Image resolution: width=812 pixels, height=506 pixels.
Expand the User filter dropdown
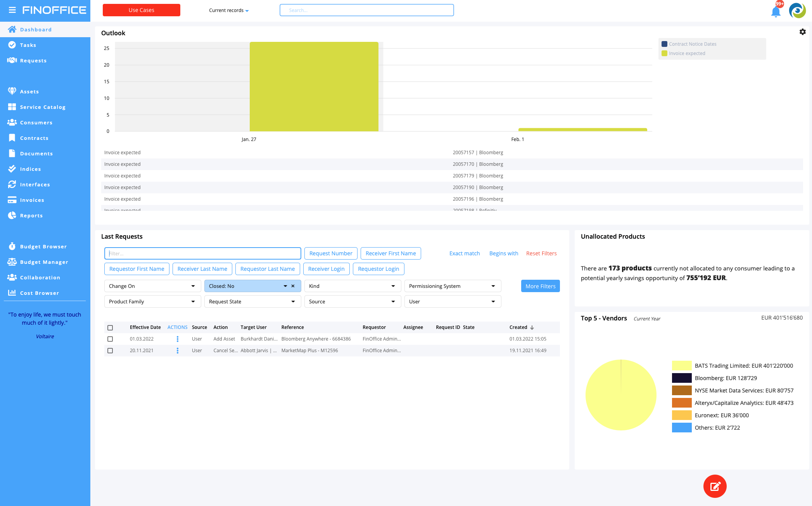(453, 301)
